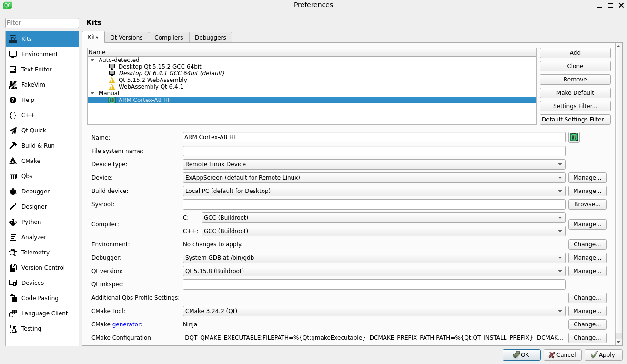Click the vertical scrollbar down arrow
This screenshot has height=364, width=627.
[618, 342]
